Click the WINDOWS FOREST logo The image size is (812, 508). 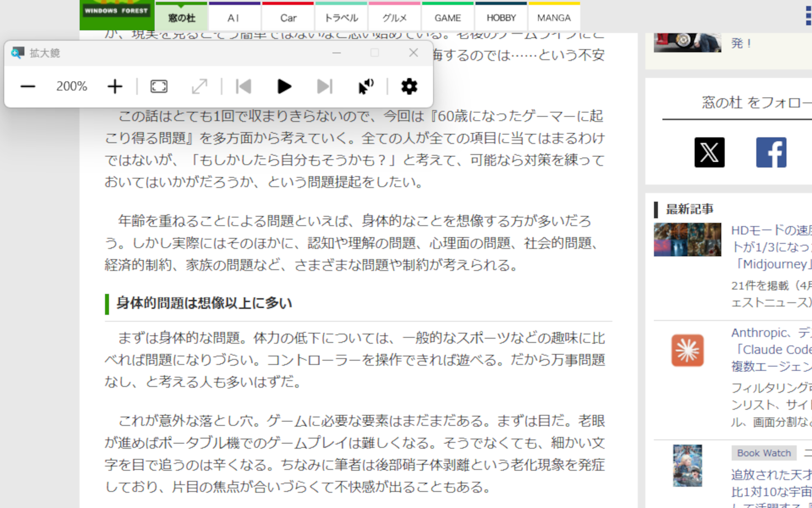point(116,11)
